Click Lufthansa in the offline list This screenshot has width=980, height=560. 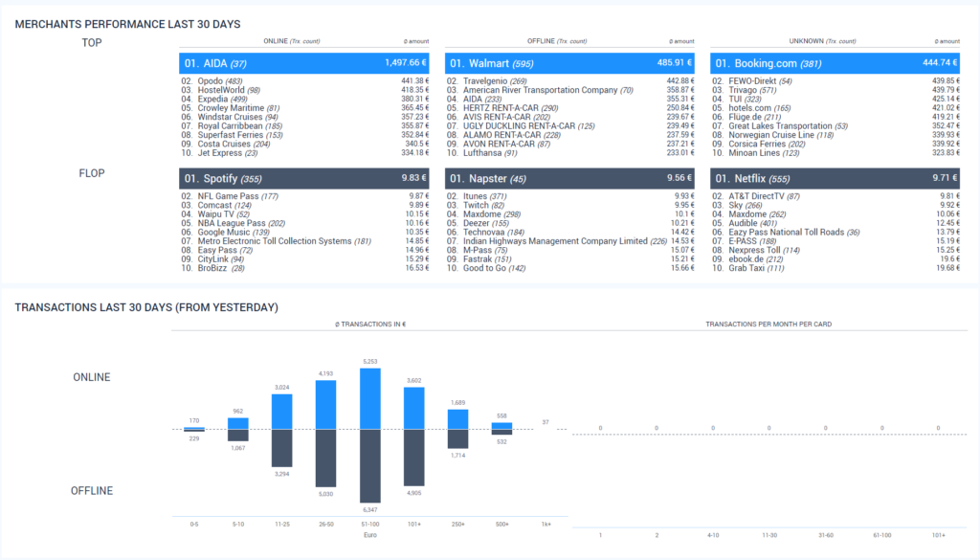[569, 153]
